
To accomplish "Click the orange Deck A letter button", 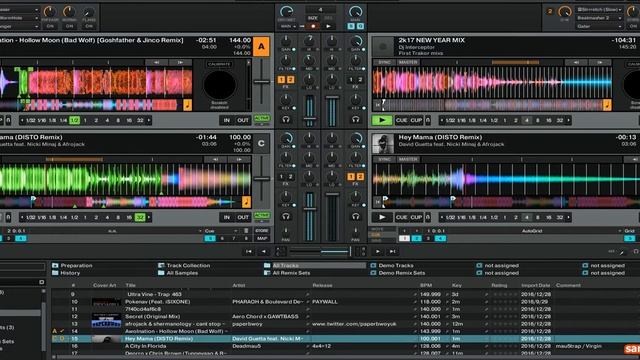I will pyautogui.click(x=261, y=47).
